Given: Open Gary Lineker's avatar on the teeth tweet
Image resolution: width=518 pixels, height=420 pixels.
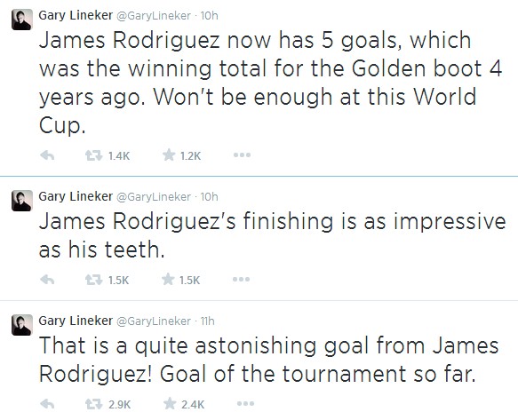Looking at the screenshot, I should tap(22, 201).
